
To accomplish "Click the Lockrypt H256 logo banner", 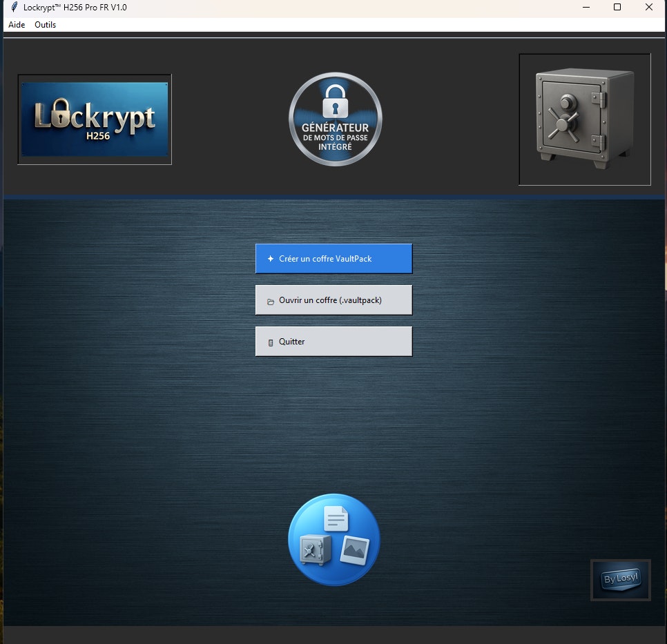I will coord(94,119).
